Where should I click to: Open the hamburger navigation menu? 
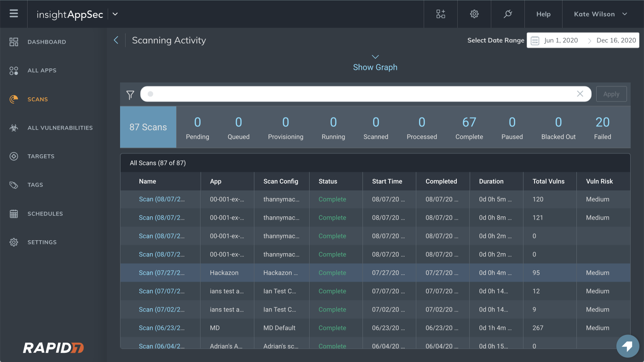pos(14,13)
